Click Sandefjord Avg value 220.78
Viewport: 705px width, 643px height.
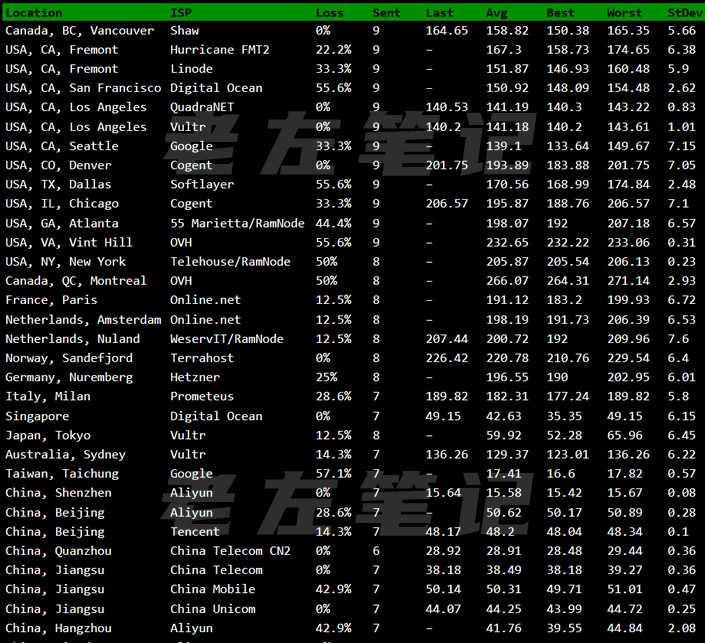[x=507, y=358]
